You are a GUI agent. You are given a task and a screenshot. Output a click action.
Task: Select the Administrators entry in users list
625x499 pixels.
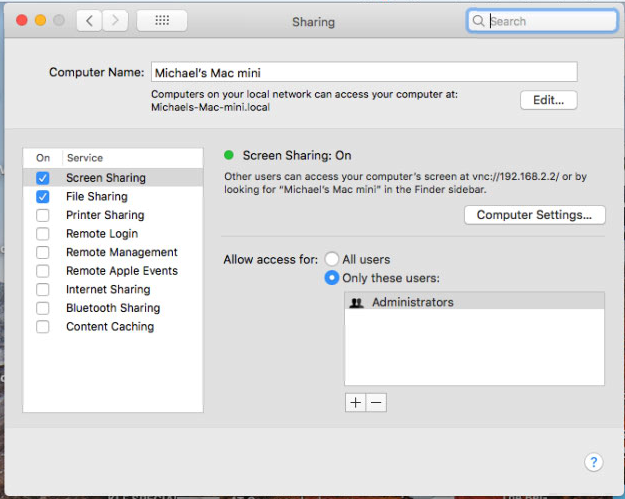click(x=474, y=302)
